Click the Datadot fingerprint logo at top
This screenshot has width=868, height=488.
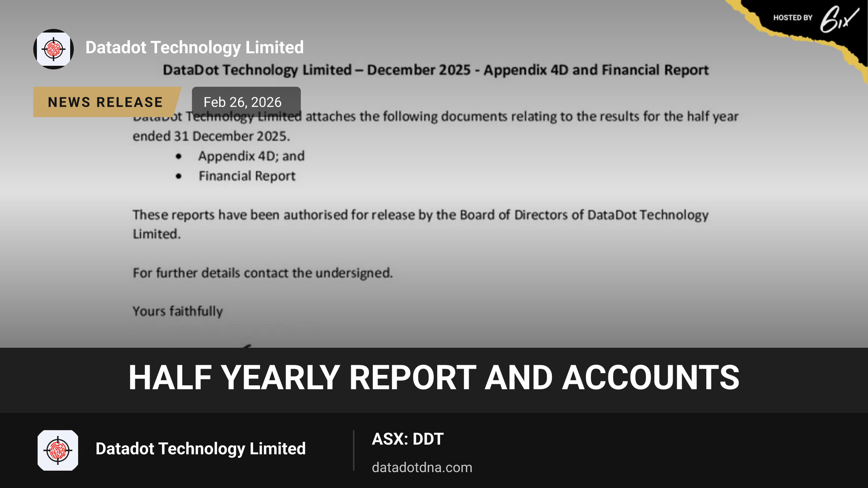54,49
